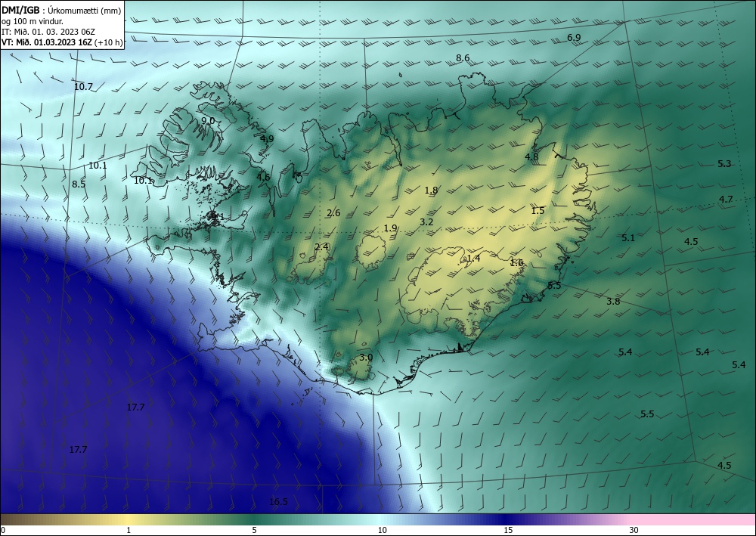
Task: Click the 6.9 value label
Action: [x=574, y=38]
